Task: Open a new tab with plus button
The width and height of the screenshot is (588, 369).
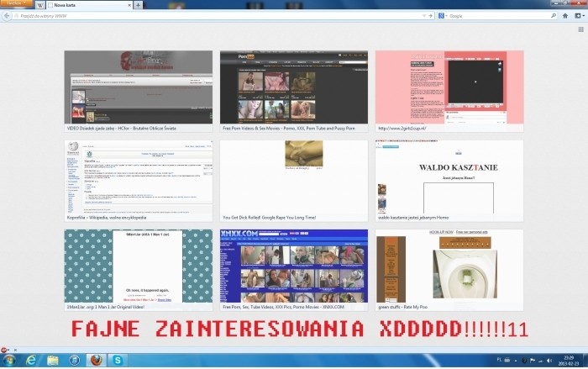Action: click(x=138, y=5)
